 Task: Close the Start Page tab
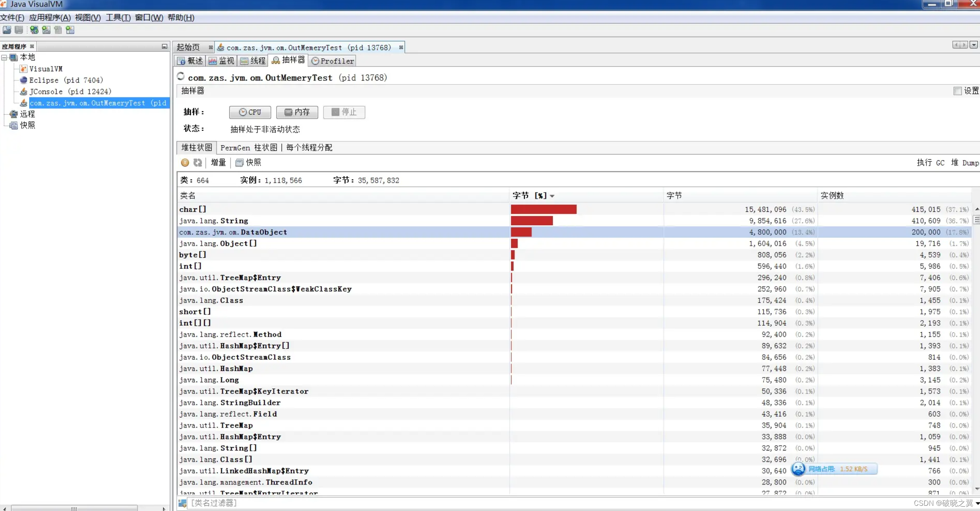[x=211, y=47]
